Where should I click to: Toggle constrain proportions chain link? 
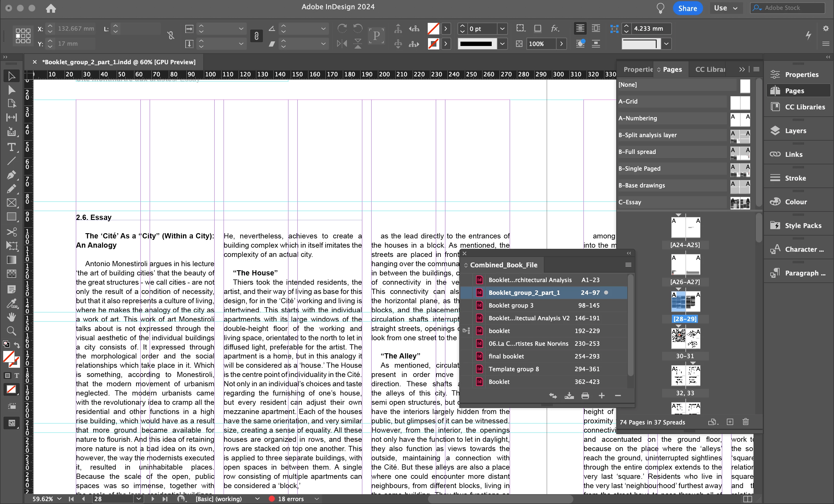(x=256, y=36)
